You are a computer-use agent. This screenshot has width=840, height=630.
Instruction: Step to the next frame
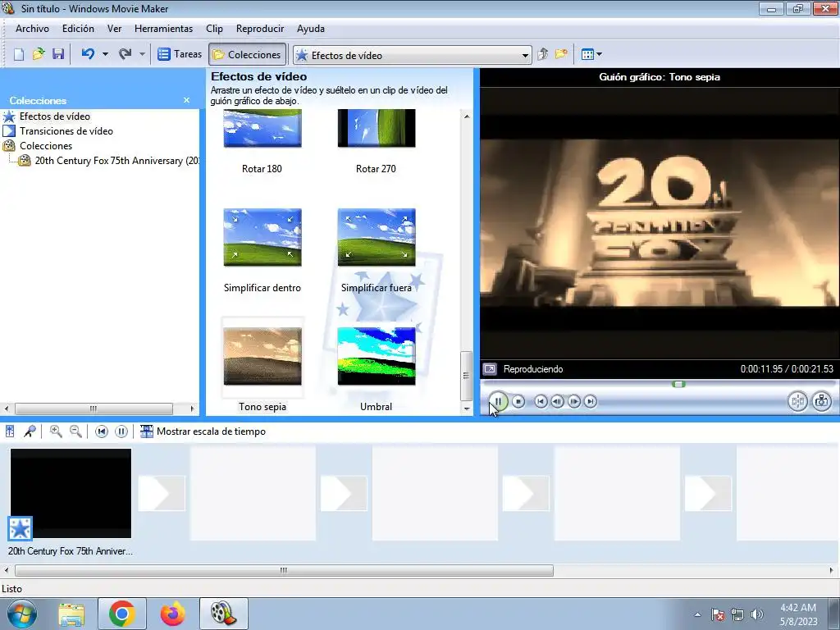click(573, 401)
